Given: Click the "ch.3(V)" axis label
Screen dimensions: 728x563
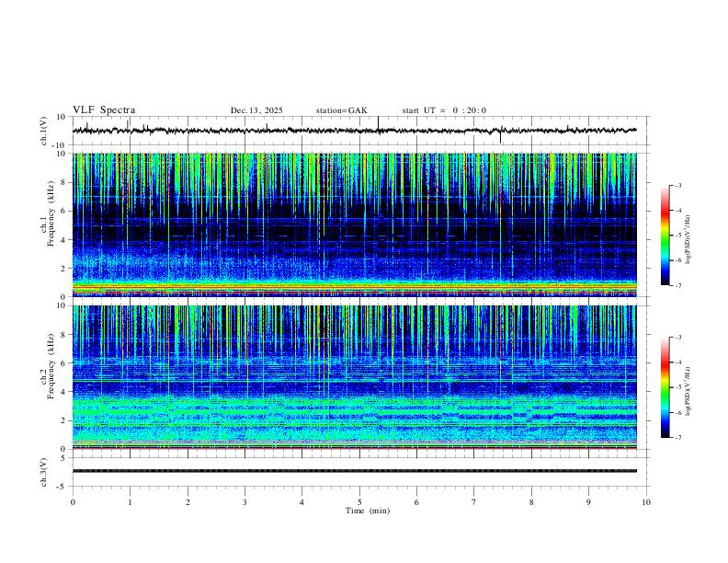Looking at the screenshot, I should click(43, 473).
